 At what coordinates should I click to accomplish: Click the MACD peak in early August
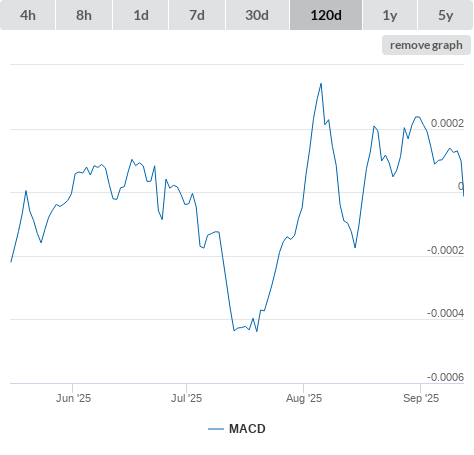(321, 84)
